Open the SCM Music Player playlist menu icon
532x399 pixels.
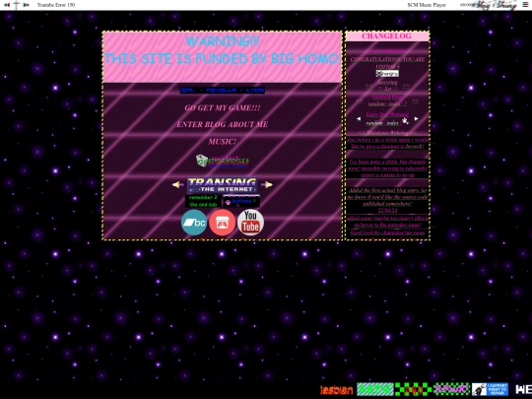point(525,5)
